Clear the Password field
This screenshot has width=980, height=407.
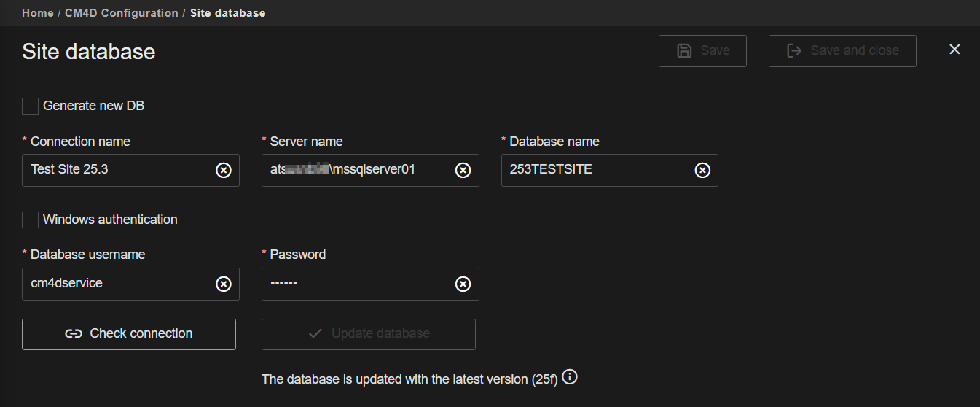(463, 284)
